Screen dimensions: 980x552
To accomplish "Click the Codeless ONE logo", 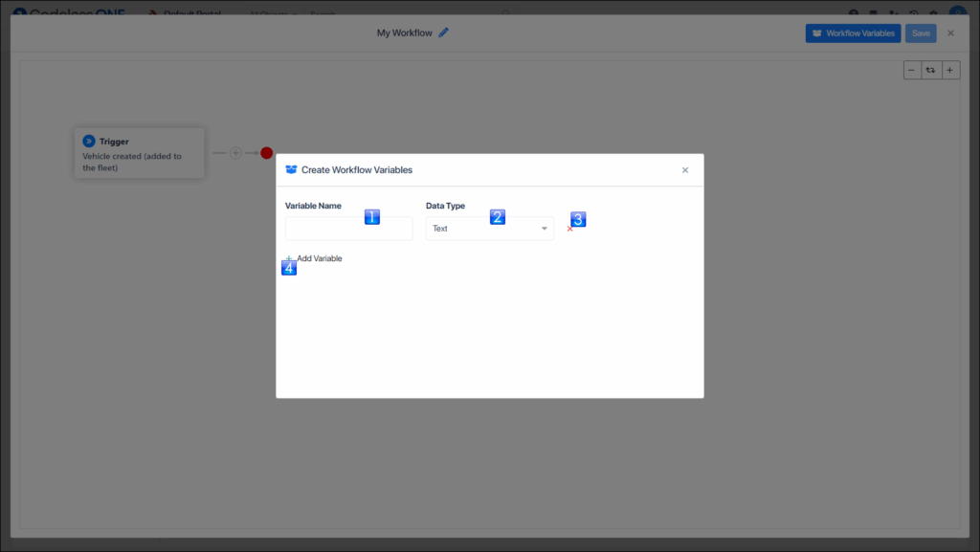I will coord(67,13).
